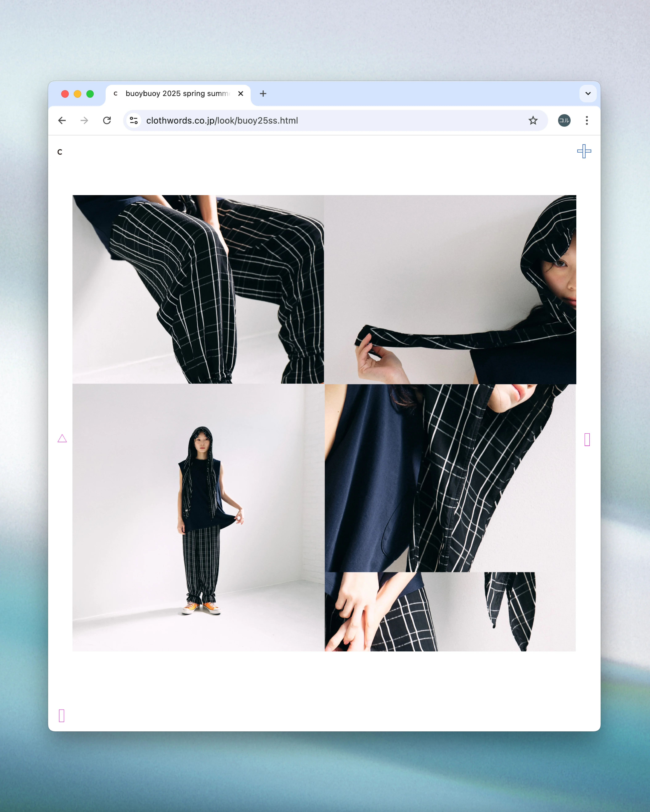
Task: Click the C logo link
Action: [60, 152]
